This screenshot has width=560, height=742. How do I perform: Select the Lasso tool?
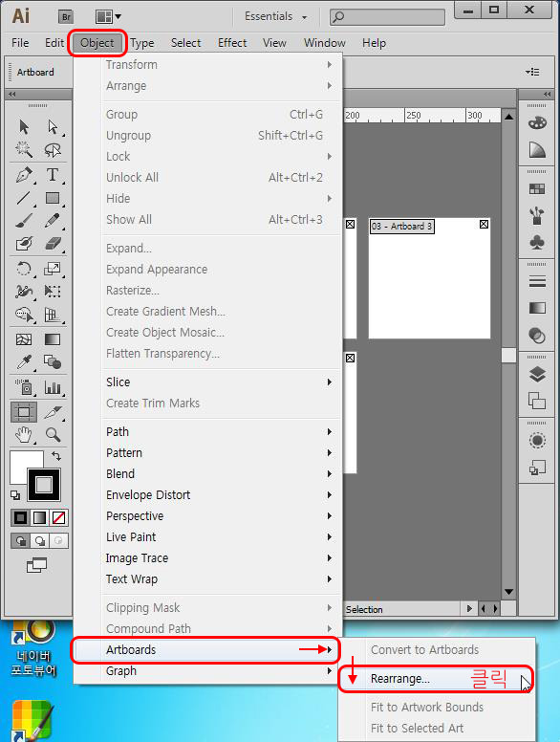53,150
